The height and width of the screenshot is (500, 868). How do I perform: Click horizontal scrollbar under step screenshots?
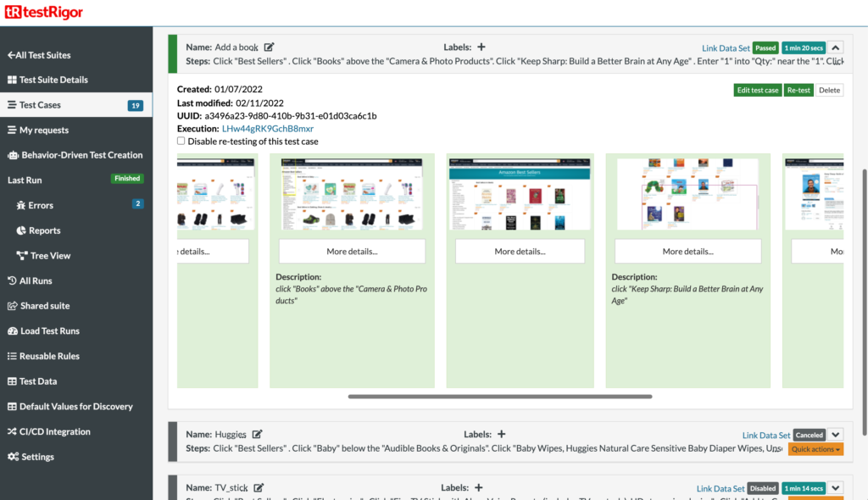tap(500, 397)
